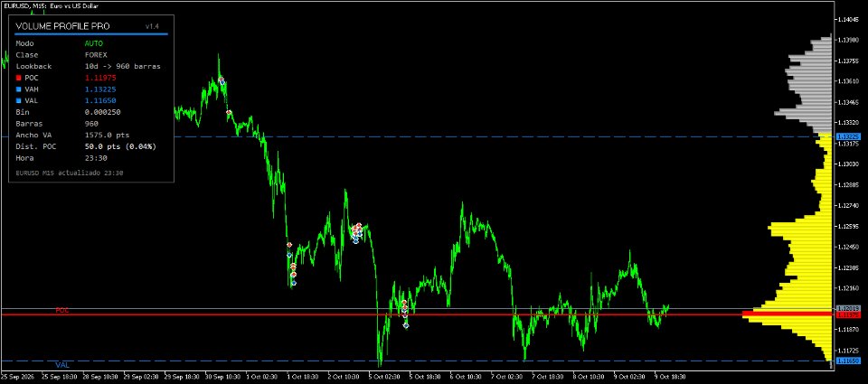Click the '5 Oct 02:30' time axis label
The width and height of the screenshot is (868, 384).
pyautogui.click(x=386, y=377)
